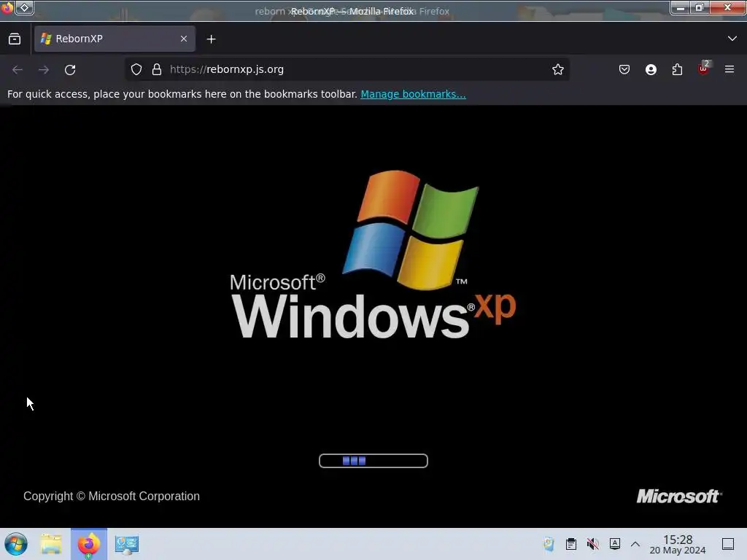
Task: Expand the list all tabs chevron
Action: point(732,39)
